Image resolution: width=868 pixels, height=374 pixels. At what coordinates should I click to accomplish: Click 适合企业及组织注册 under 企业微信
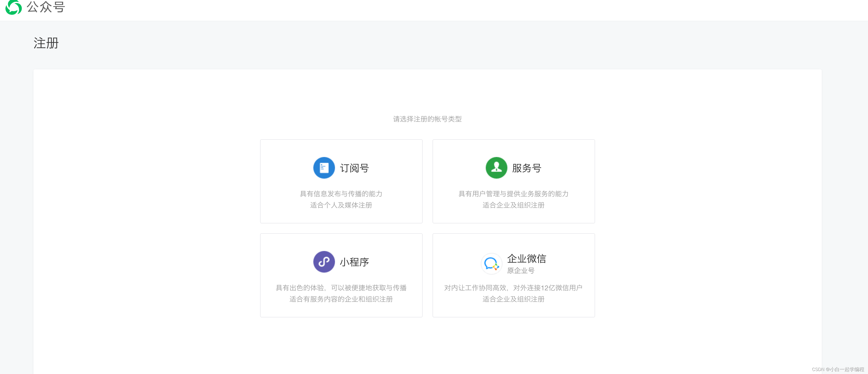[513, 299]
